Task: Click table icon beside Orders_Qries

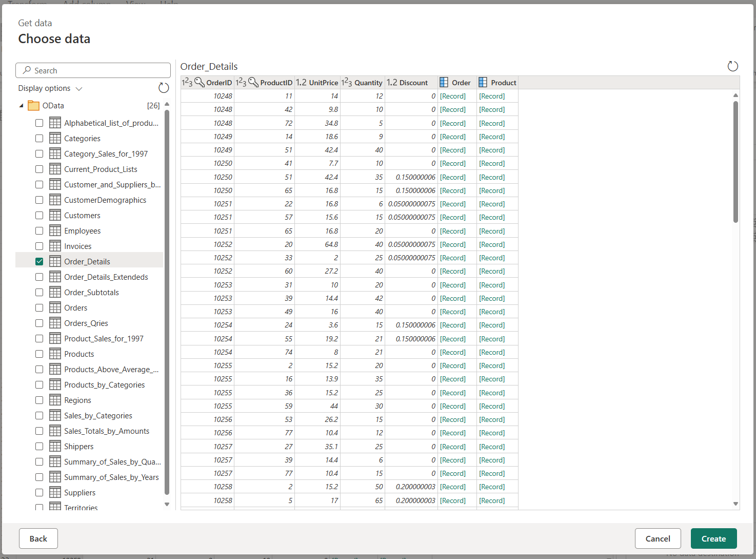Action: 55,323
